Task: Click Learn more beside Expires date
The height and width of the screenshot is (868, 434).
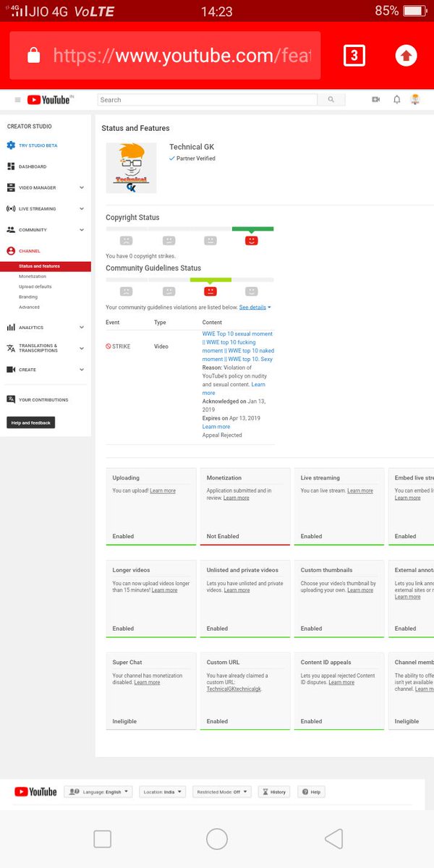Action: pos(216,427)
